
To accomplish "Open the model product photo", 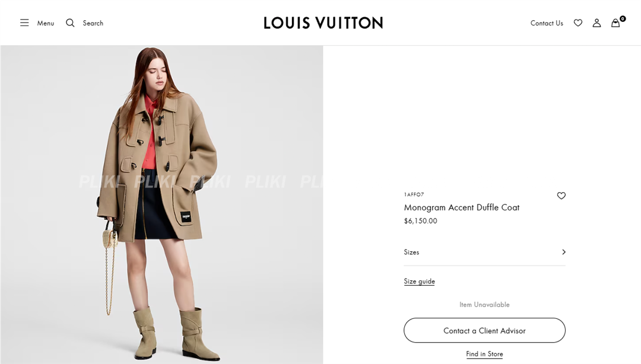I will tap(161, 205).
